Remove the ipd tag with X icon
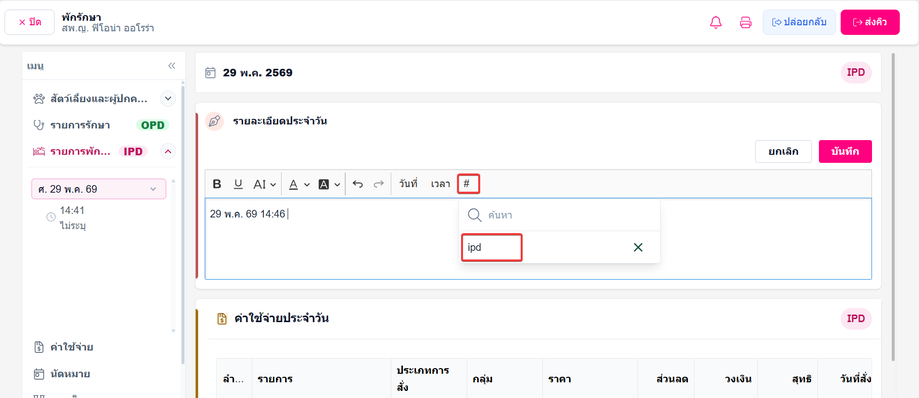Viewport: 919px width, 398px height. [638, 247]
